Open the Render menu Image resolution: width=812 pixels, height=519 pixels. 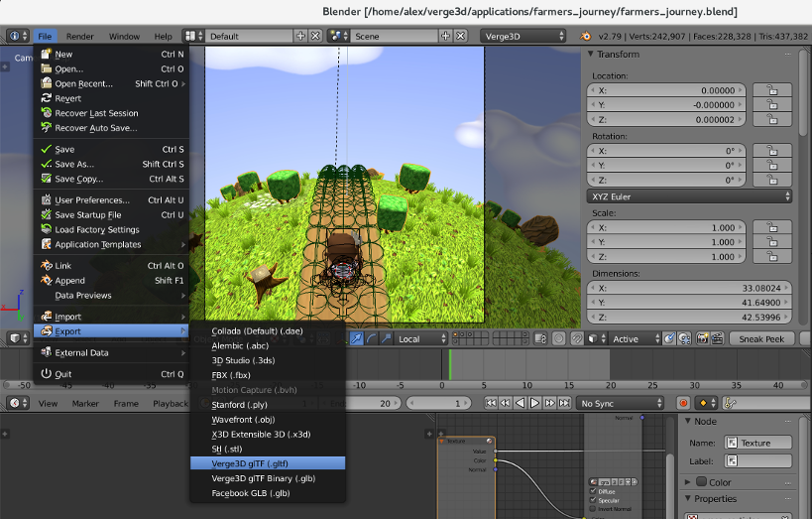(x=79, y=36)
